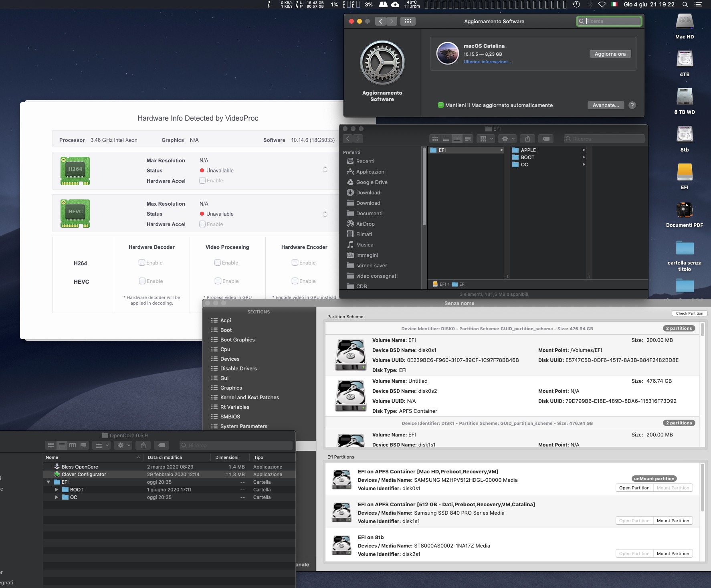Screen dimensions: 711x588
Task: Enable H264 Hardware Encoder checkbox
Action: pos(295,263)
